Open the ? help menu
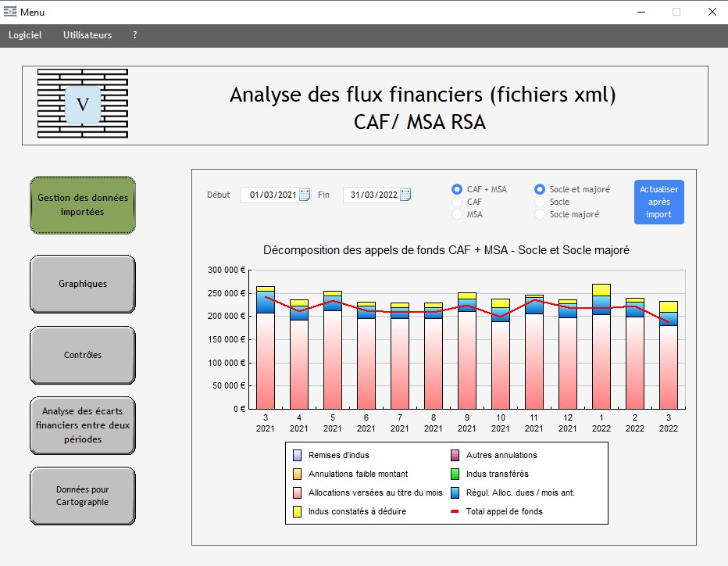728x566 pixels. pyautogui.click(x=134, y=35)
